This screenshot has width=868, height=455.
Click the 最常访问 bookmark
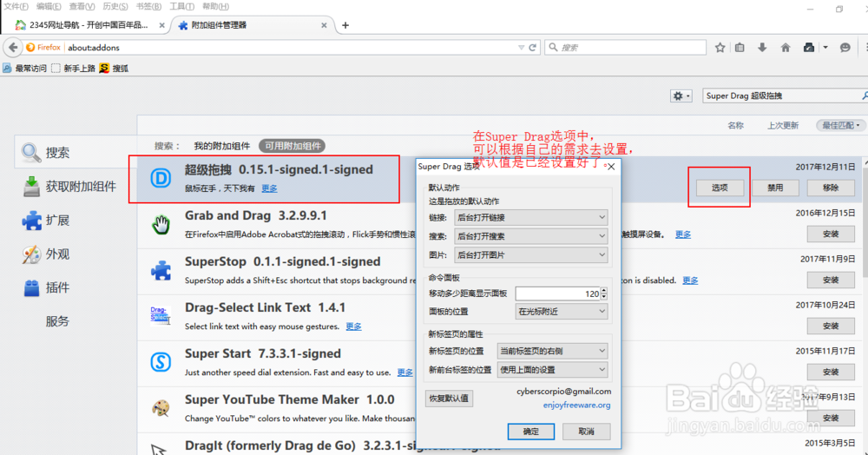25,68
